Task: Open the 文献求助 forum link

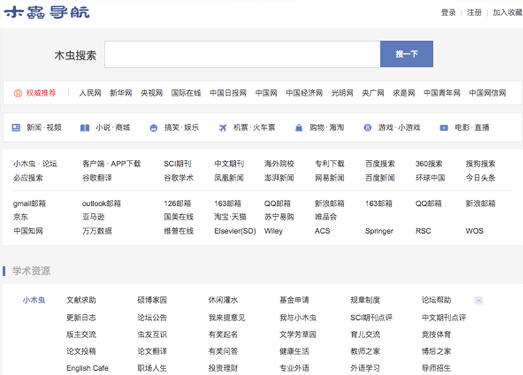Action: (x=81, y=300)
